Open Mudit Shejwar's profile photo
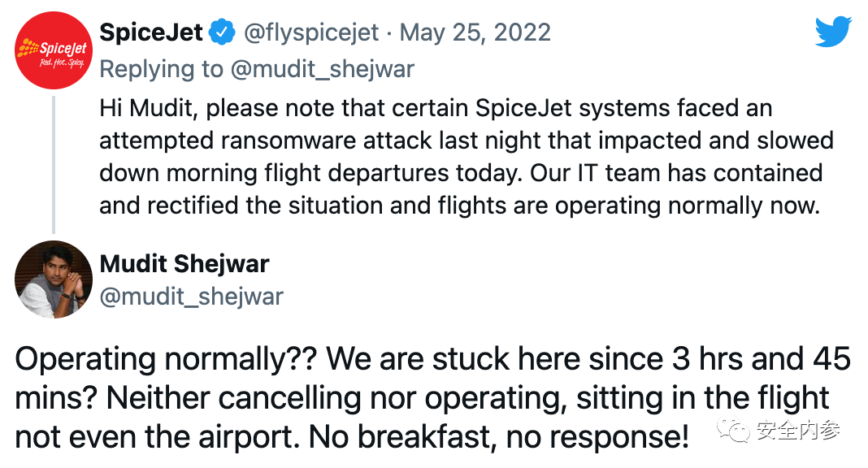This screenshot has height=468, width=868. (53, 278)
